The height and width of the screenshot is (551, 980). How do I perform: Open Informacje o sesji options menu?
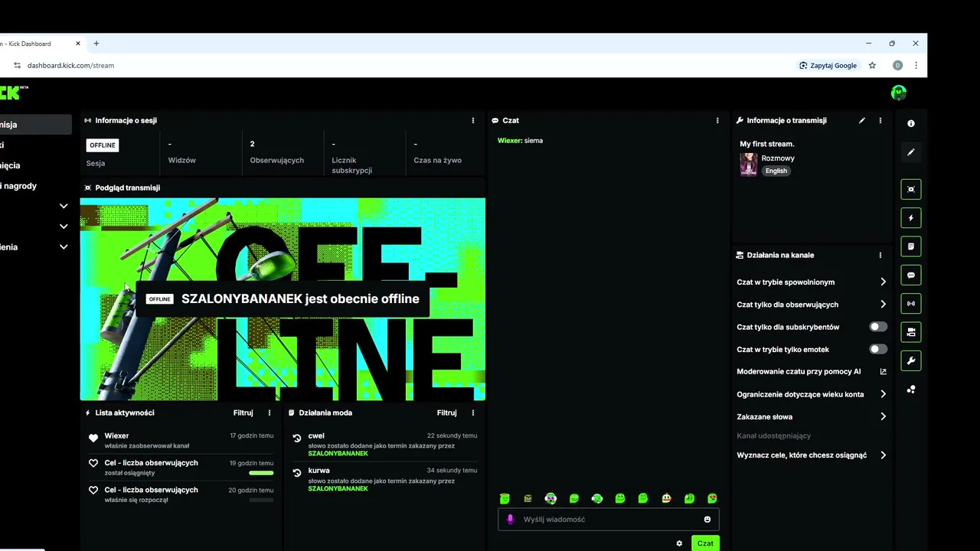click(x=473, y=120)
